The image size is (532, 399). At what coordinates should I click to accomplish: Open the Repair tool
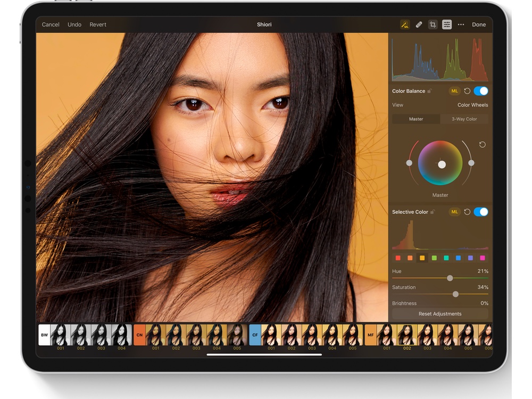(420, 24)
